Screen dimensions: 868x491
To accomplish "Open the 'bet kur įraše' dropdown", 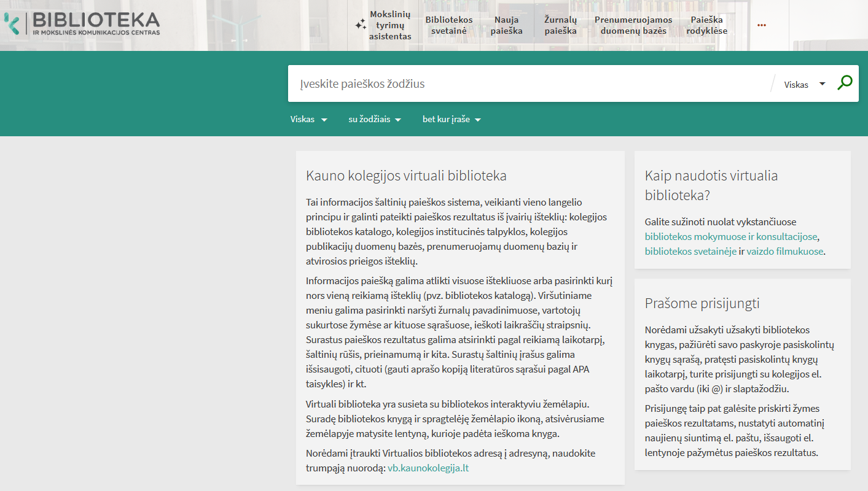I will coord(451,120).
